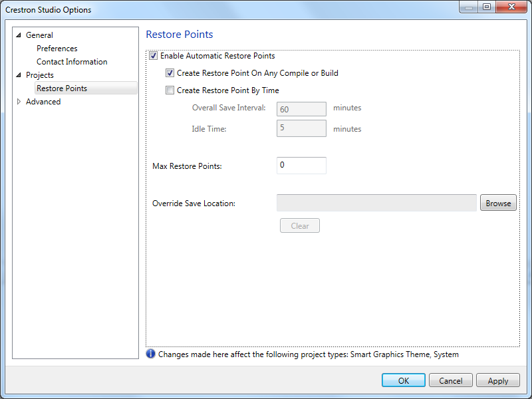
Task: Focus the Max Restore Points input
Action: pyautogui.click(x=301, y=166)
